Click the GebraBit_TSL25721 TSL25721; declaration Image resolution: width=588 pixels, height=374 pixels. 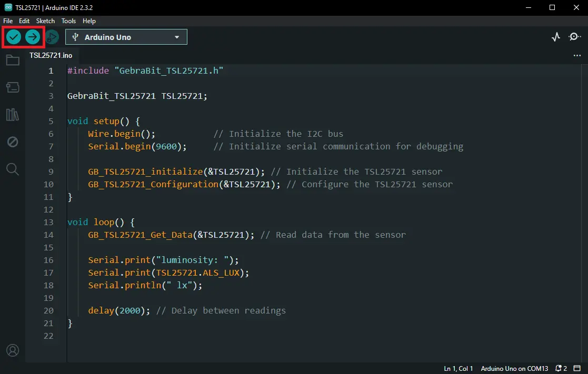click(137, 96)
